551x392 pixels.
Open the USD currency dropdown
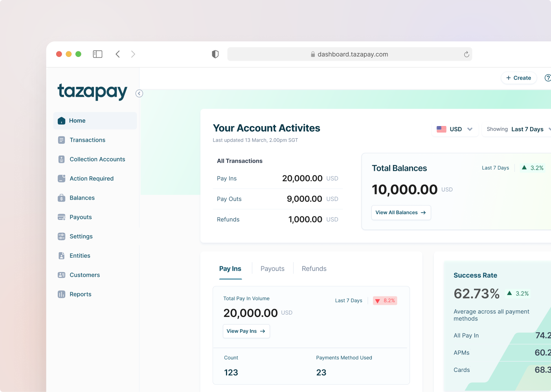[x=455, y=129]
